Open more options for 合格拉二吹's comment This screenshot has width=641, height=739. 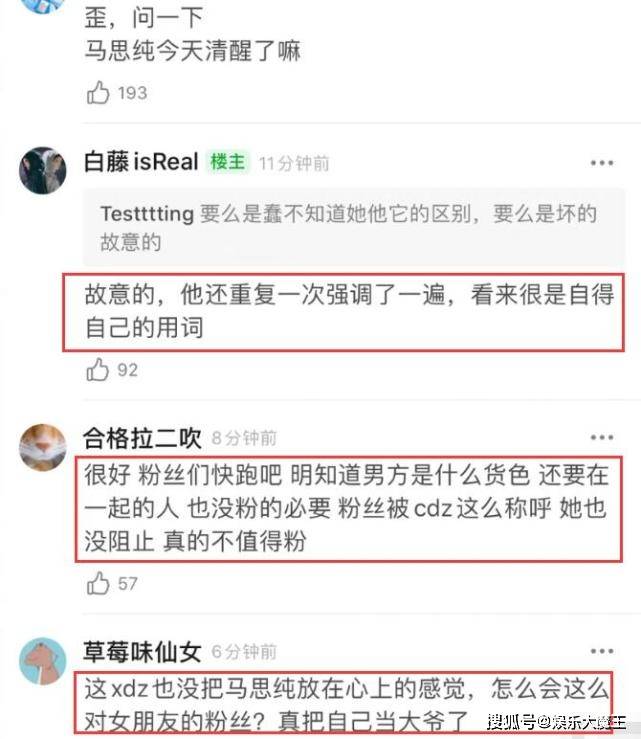point(602,437)
